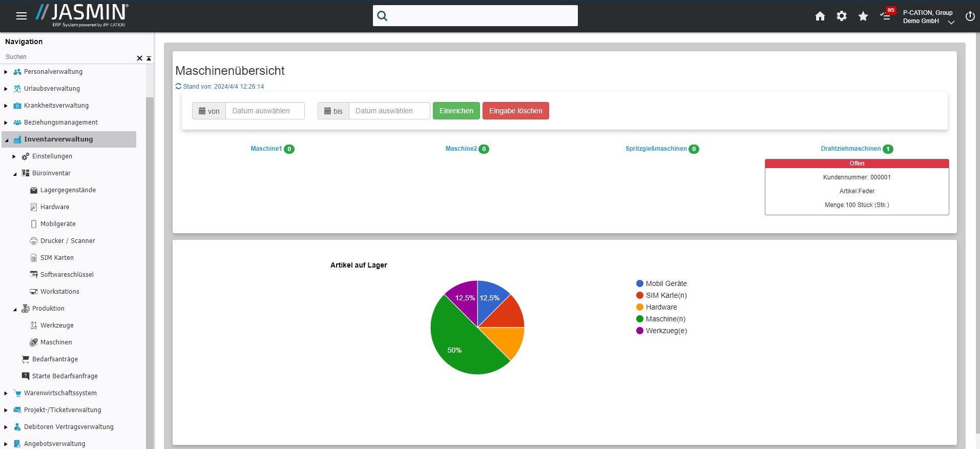Open the P-CATION Group user dropdown
Image resolution: width=980 pixels, height=449 pixels.
coord(928,17)
